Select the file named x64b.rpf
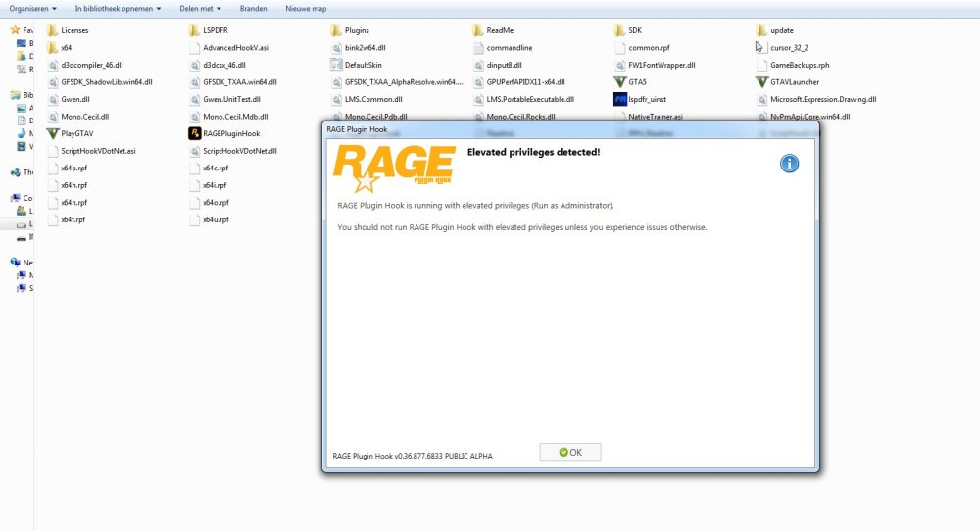This screenshot has height=531, width=980. click(x=73, y=168)
